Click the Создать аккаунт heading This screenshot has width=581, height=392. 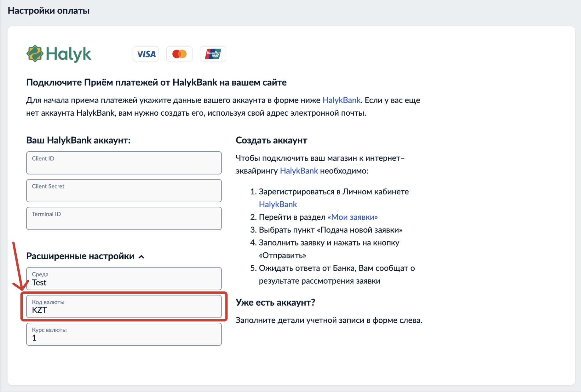(271, 140)
